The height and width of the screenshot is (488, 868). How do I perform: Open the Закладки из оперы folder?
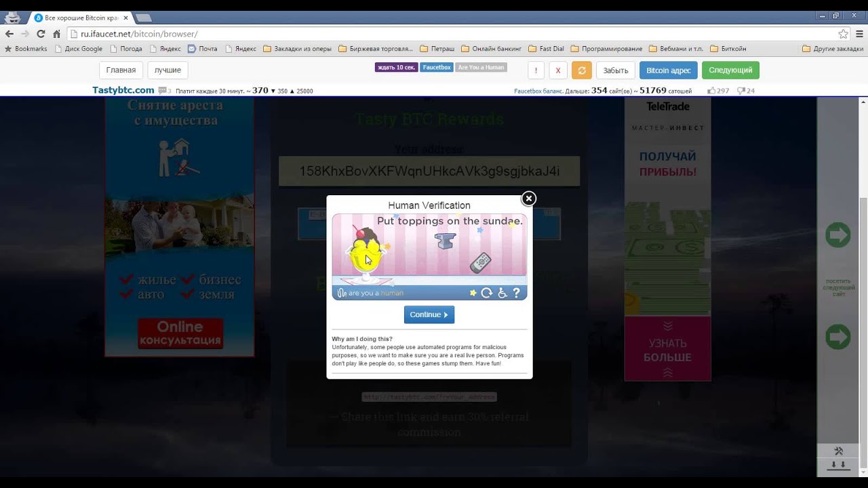[x=298, y=49]
